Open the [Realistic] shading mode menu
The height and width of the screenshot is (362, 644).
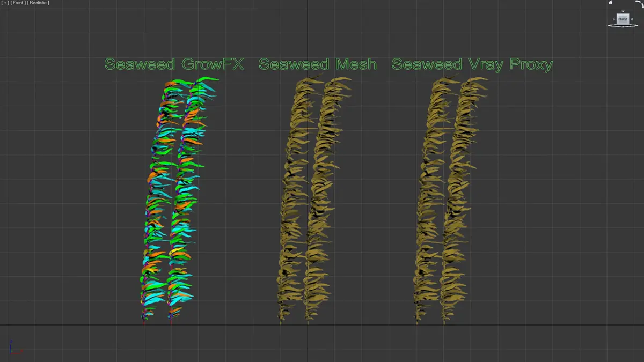click(38, 3)
